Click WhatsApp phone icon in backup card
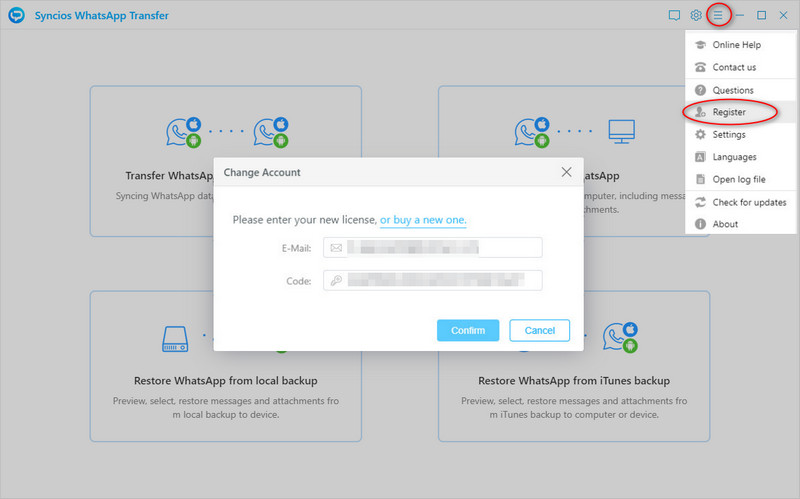This screenshot has width=800, height=499. point(532,132)
